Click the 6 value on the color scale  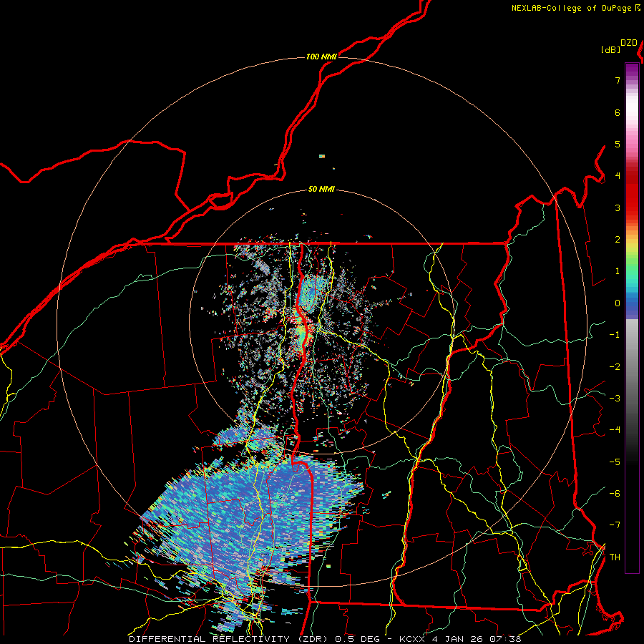(618, 112)
